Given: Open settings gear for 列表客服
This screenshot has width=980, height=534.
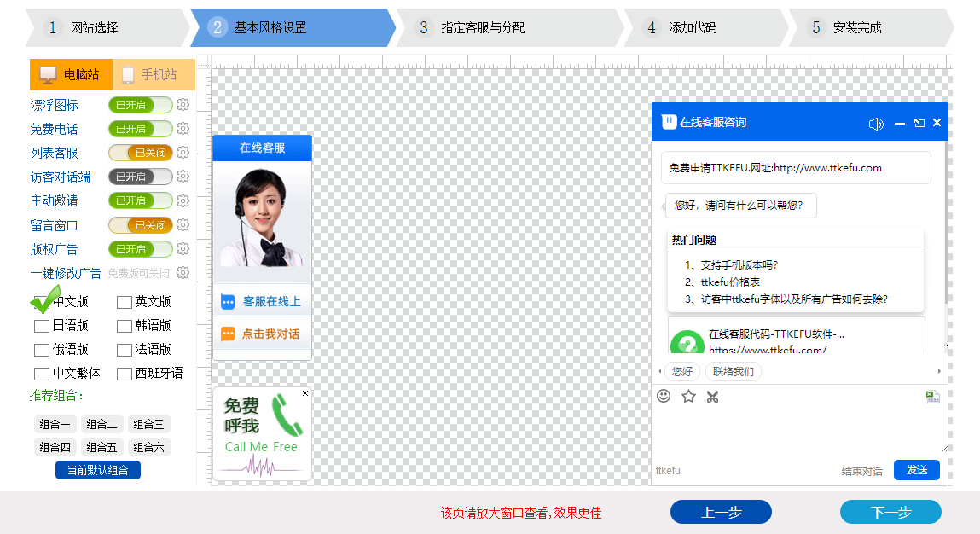Looking at the screenshot, I should pos(183,152).
